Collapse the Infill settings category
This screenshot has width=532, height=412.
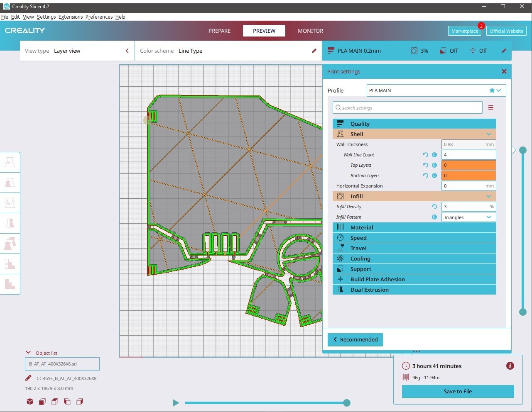coord(414,196)
